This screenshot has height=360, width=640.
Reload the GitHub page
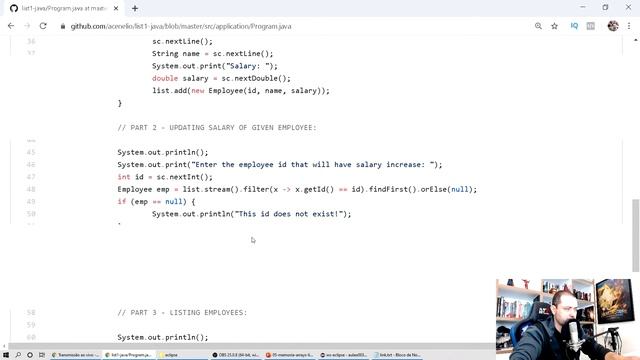tap(43, 26)
